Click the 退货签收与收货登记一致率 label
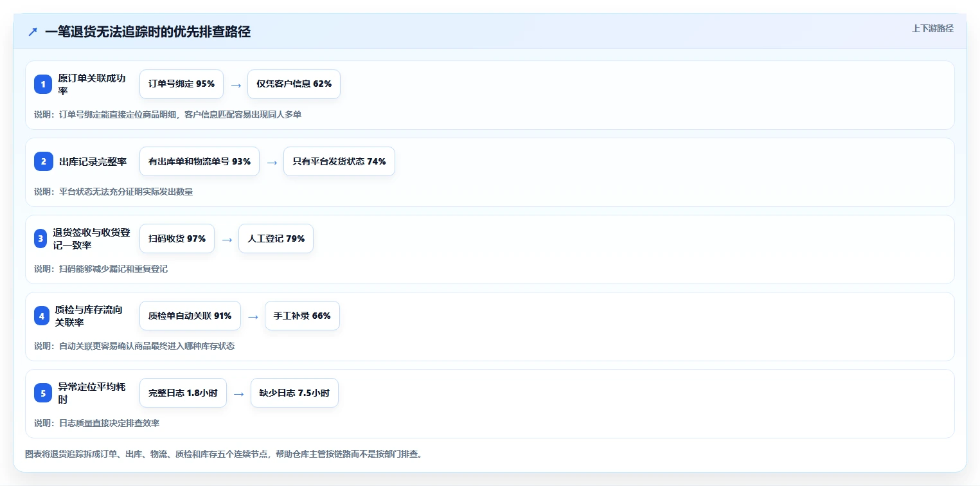Image resolution: width=980 pixels, height=486 pixels. click(91, 239)
